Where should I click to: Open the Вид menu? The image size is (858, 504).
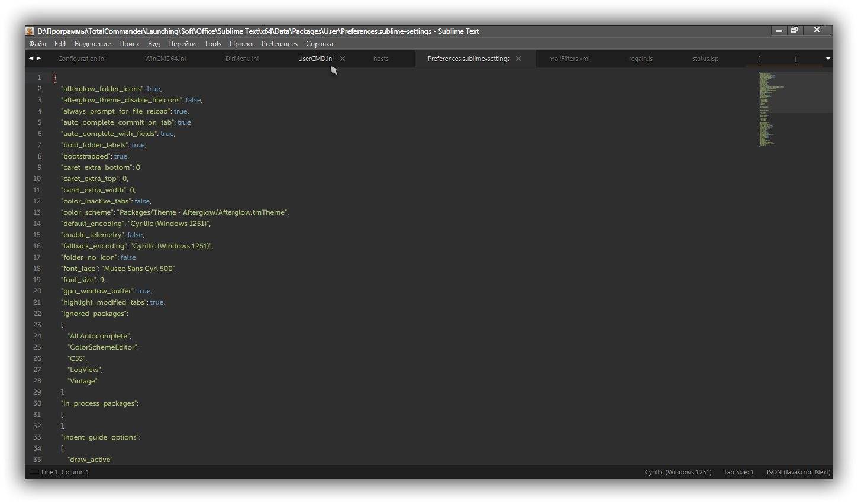click(x=154, y=44)
